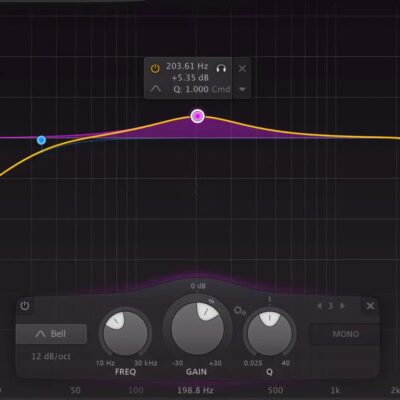Click the Q knob

[269, 333]
